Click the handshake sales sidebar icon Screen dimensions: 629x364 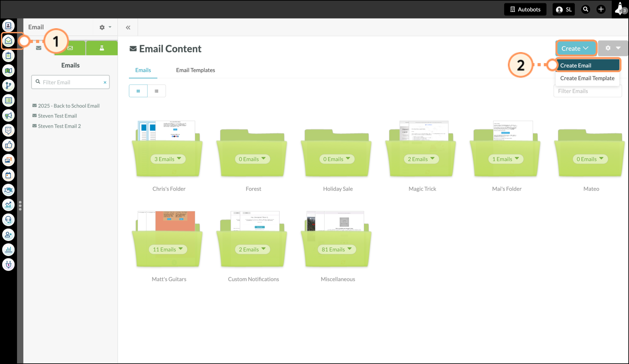pos(8,190)
